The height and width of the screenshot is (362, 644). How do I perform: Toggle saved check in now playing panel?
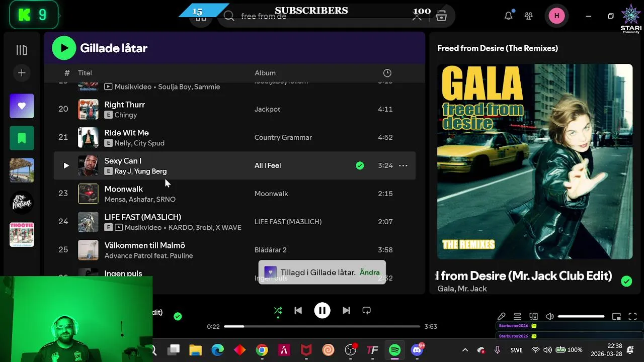coord(626,281)
